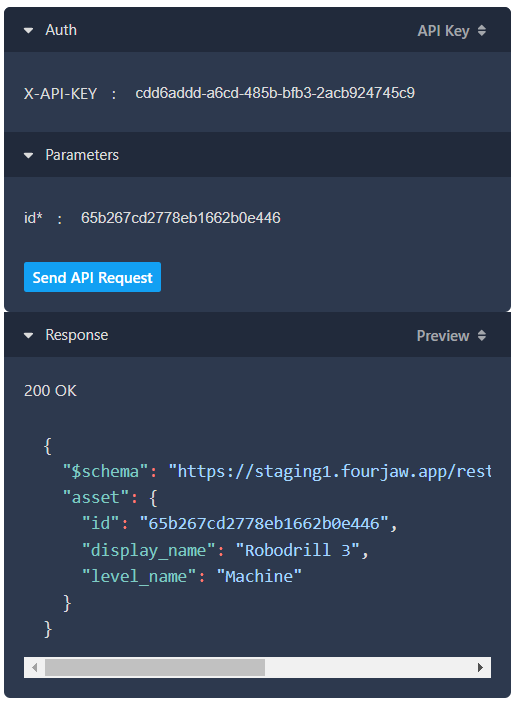Click the Parameters section header label
The image size is (513, 703).
(82, 155)
